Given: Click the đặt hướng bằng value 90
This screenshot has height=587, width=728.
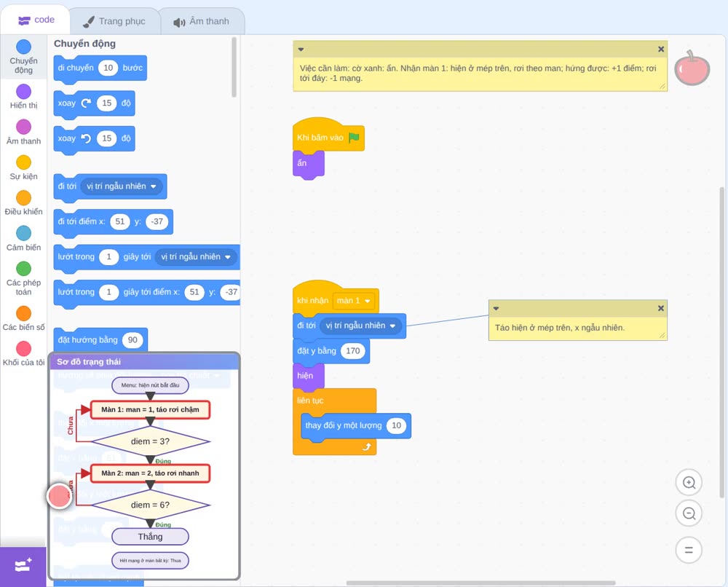Looking at the screenshot, I should (x=132, y=340).
